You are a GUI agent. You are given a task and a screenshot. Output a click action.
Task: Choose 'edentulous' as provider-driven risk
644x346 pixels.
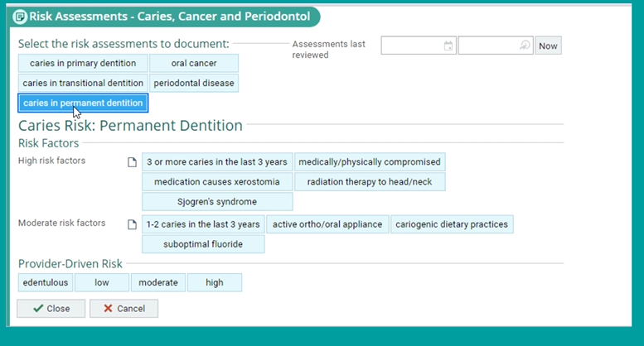point(46,282)
